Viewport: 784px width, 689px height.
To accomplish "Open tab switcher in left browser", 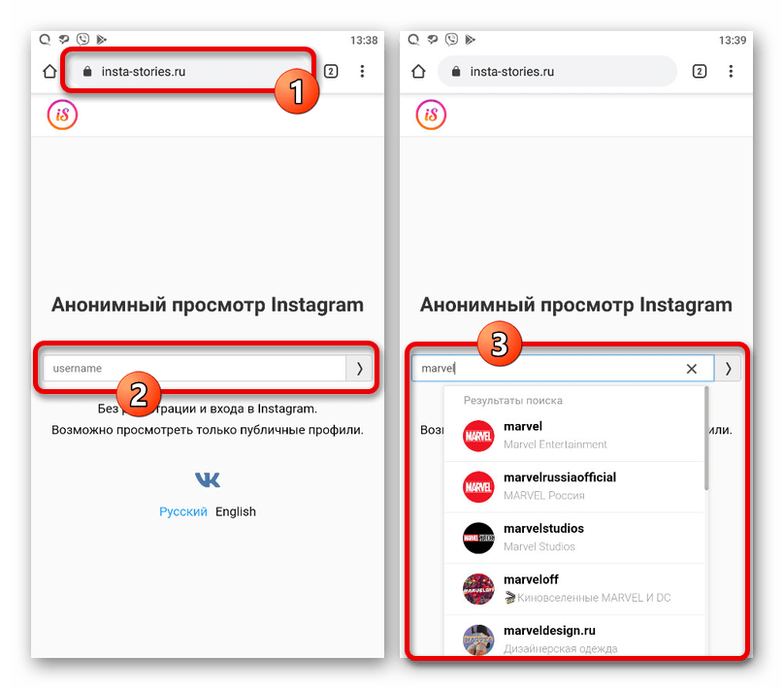I will [x=331, y=72].
